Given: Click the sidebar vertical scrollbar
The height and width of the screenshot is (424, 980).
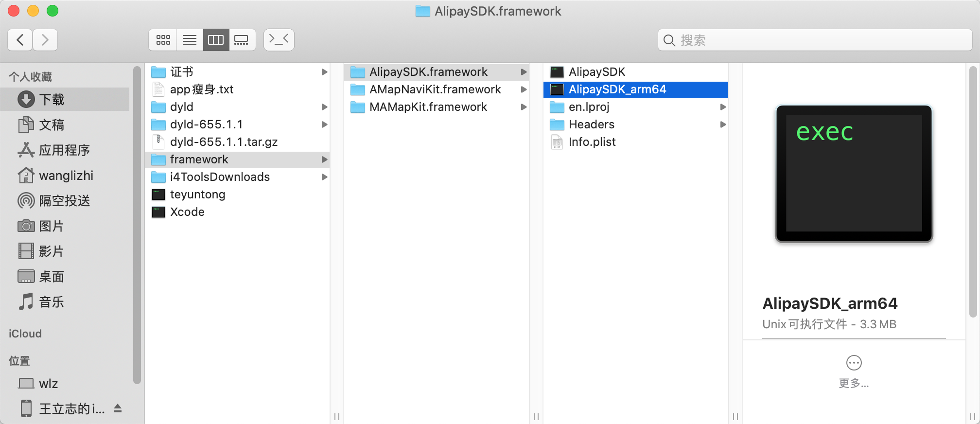Looking at the screenshot, I should 137,224.
